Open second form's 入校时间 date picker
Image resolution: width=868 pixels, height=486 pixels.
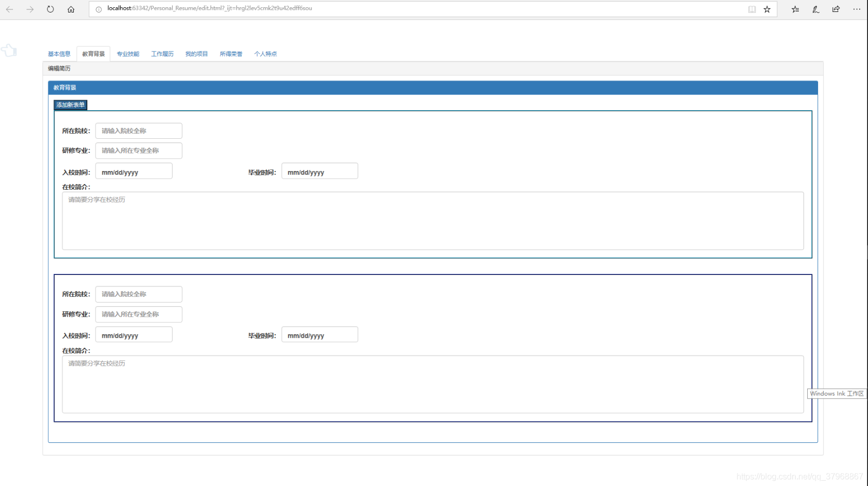(x=134, y=335)
